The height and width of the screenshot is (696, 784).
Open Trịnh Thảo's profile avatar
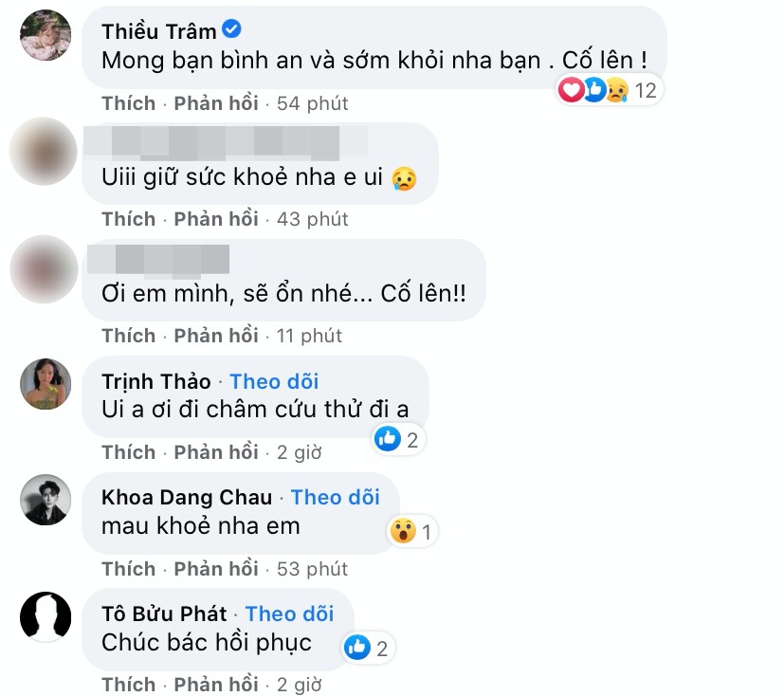[46, 385]
